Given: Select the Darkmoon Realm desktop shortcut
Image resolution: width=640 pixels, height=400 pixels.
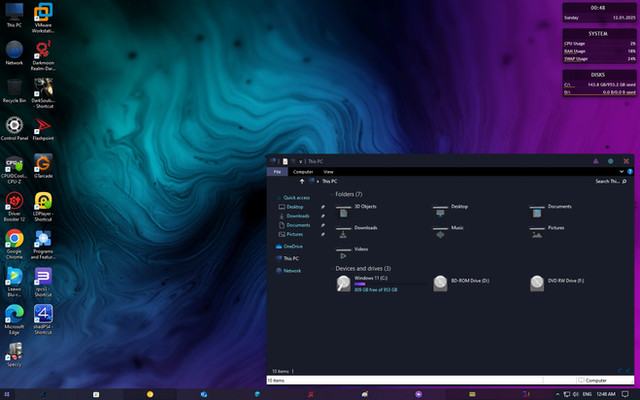Looking at the screenshot, I should pos(43,55).
